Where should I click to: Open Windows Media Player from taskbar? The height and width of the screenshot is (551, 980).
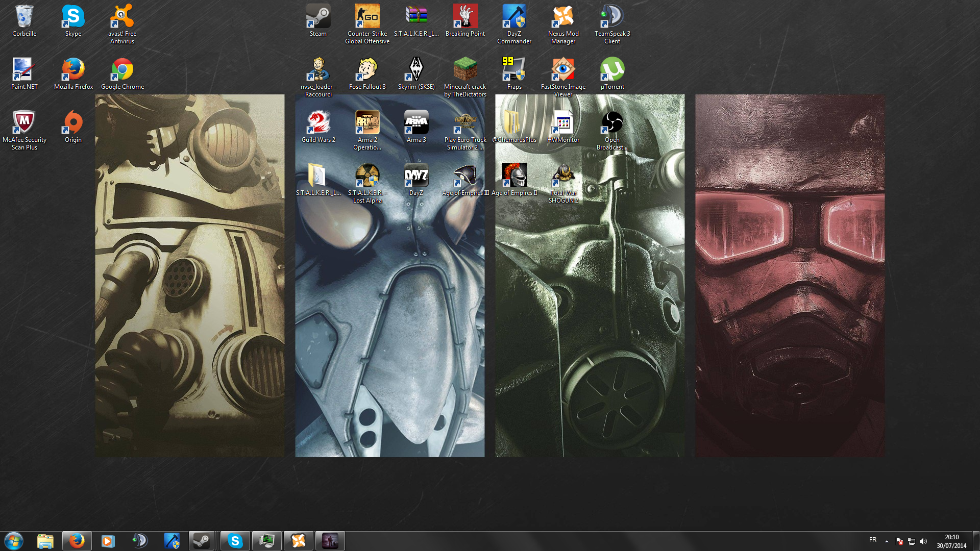[108, 541]
